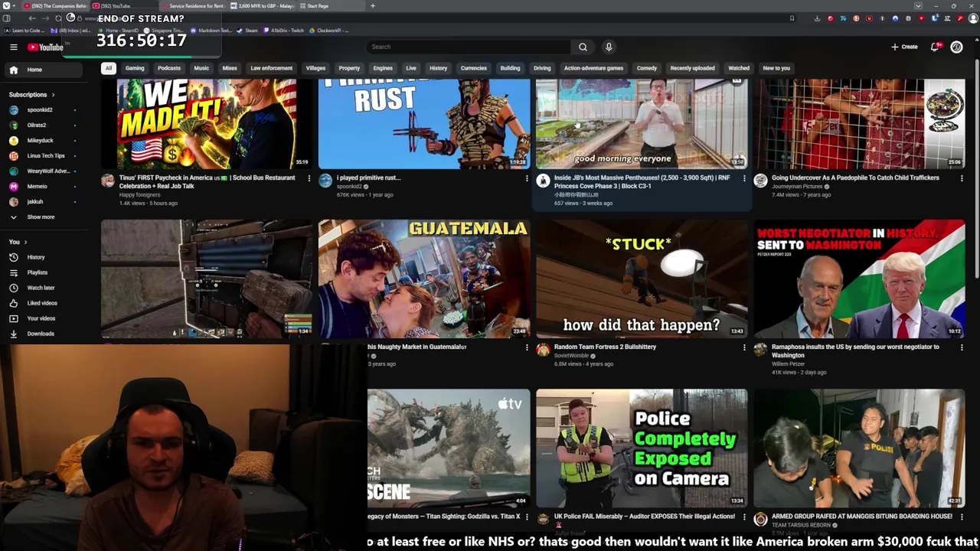Viewport: 980px width, 551px height.
Task: Select the Driving filter chip
Action: pyautogui.click(x=542, y=68)
